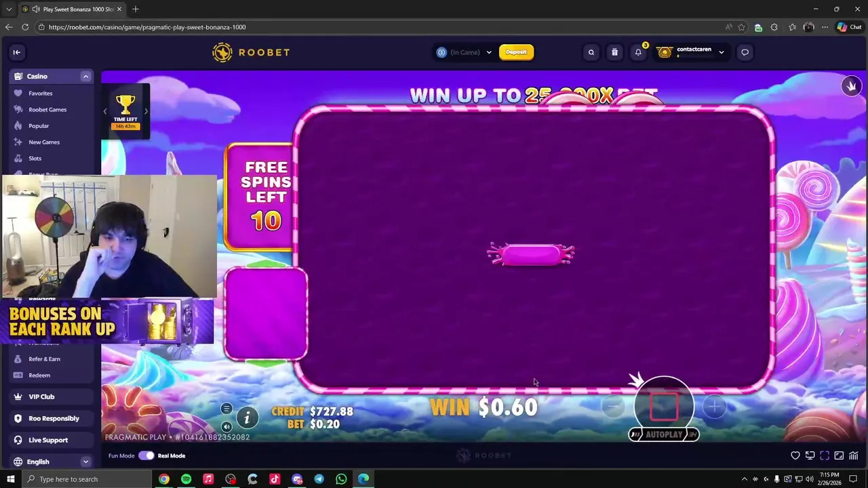Toggle theater mode icon below game
Screen dimensions: 868x488
click(x=810, y=455)
